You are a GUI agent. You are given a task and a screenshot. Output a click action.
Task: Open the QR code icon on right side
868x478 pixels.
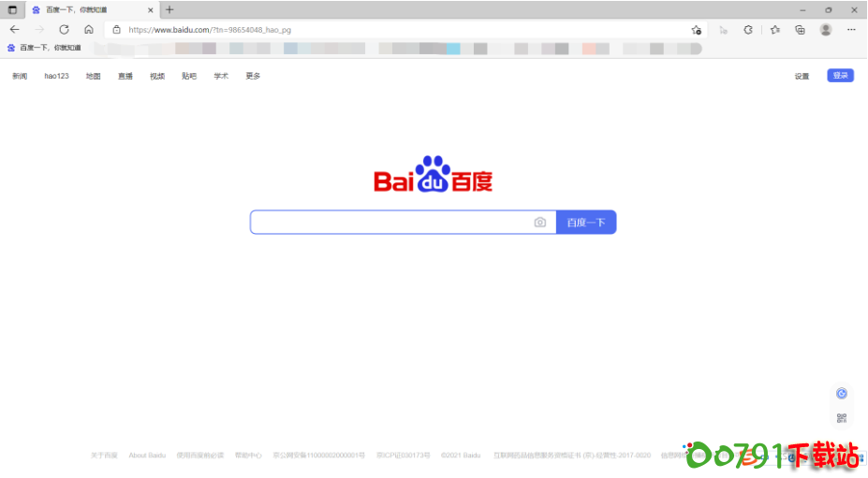pyautogui.click(x=841, y=418)
